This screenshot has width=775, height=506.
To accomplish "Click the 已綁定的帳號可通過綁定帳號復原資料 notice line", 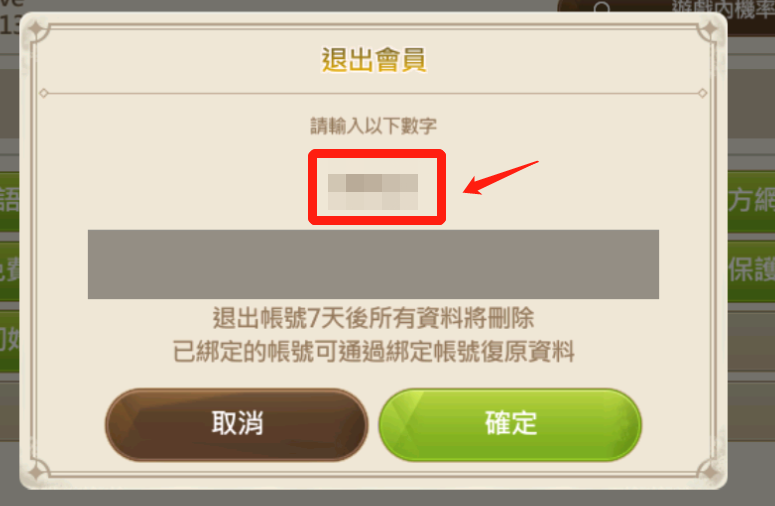I will [x=374, y=351].
